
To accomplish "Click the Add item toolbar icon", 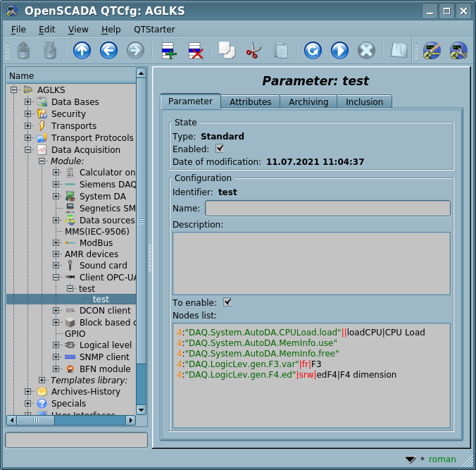I will pyautogui.click(x=169, y=50).
